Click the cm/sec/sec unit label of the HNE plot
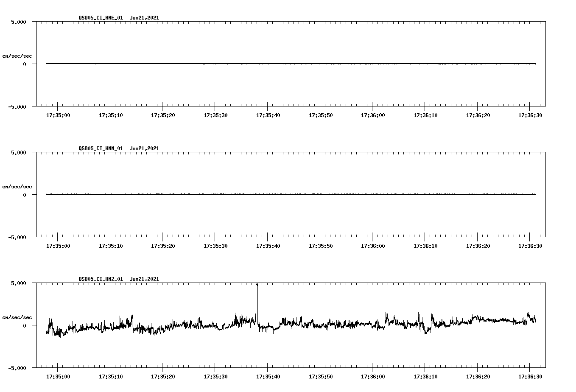The height and width of the screenshot is (392, 576). coord(17,56)
